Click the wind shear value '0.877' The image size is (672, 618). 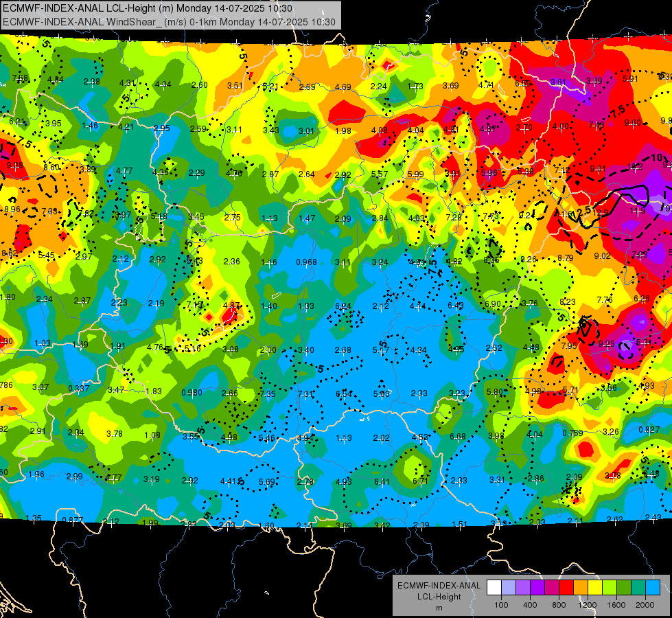click(73, 520)
